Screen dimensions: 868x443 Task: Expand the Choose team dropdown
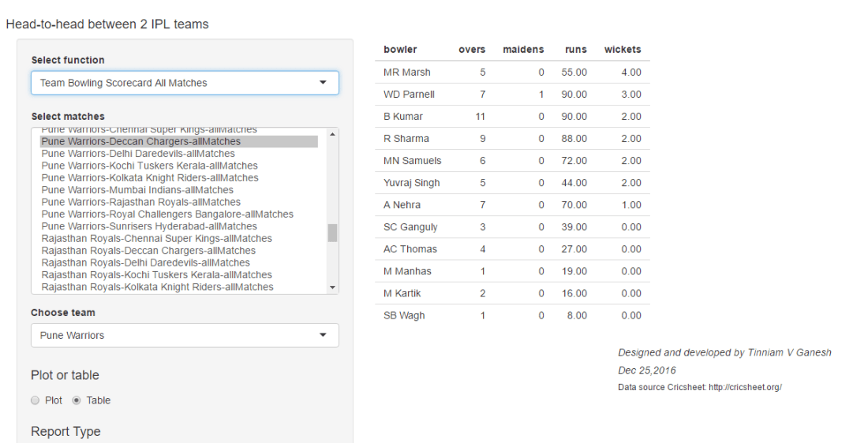pos(185,335)
